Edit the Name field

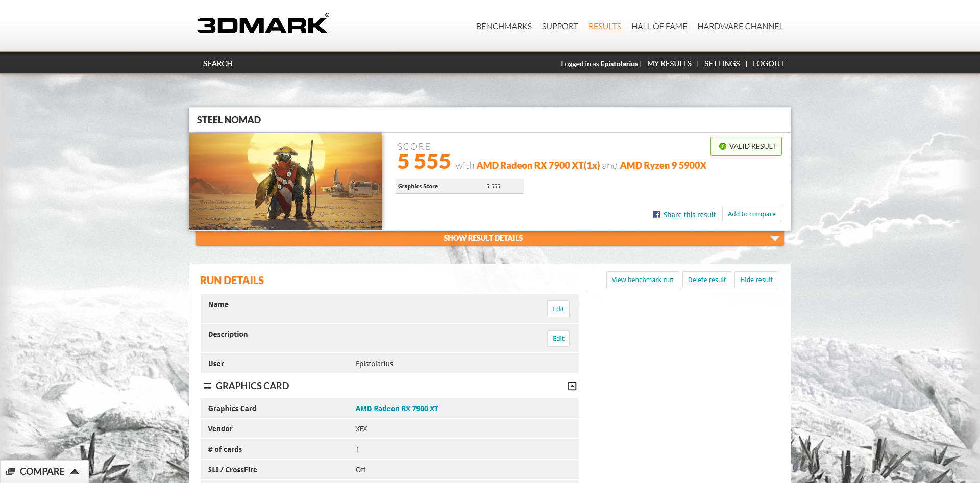(558, 309)
